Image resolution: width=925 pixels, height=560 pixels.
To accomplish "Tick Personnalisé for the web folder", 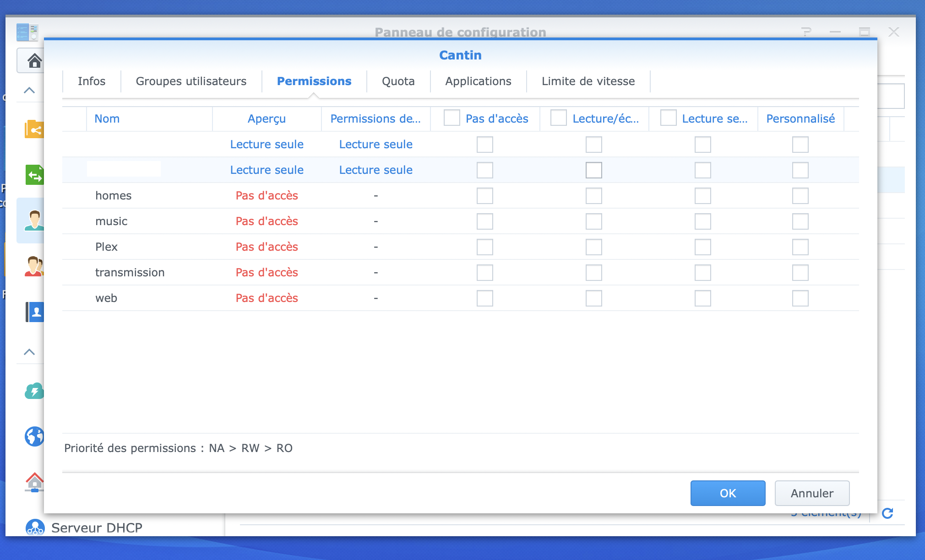I will 800,298.
